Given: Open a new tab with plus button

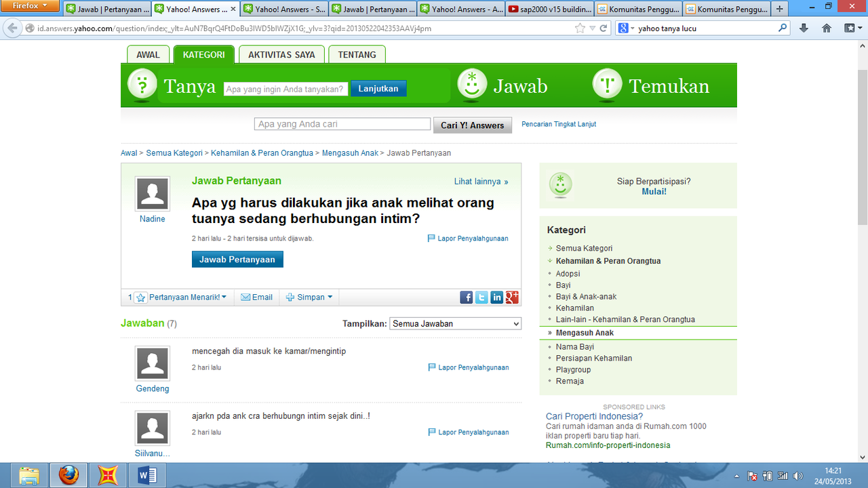Looking at the screenshot, I should point(780,9).
